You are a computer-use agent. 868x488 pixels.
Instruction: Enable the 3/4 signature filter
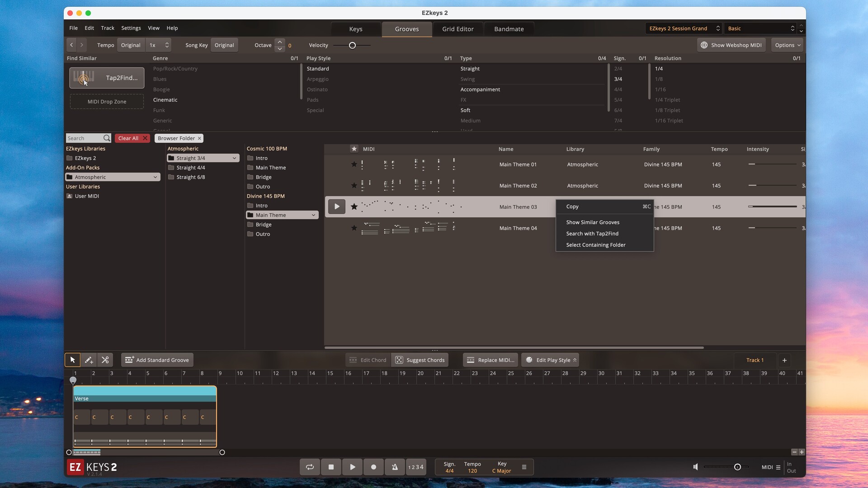618,79
